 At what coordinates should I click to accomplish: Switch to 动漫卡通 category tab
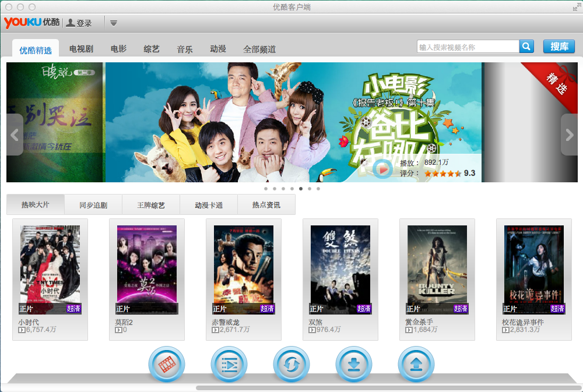click(x=209, y=204)
